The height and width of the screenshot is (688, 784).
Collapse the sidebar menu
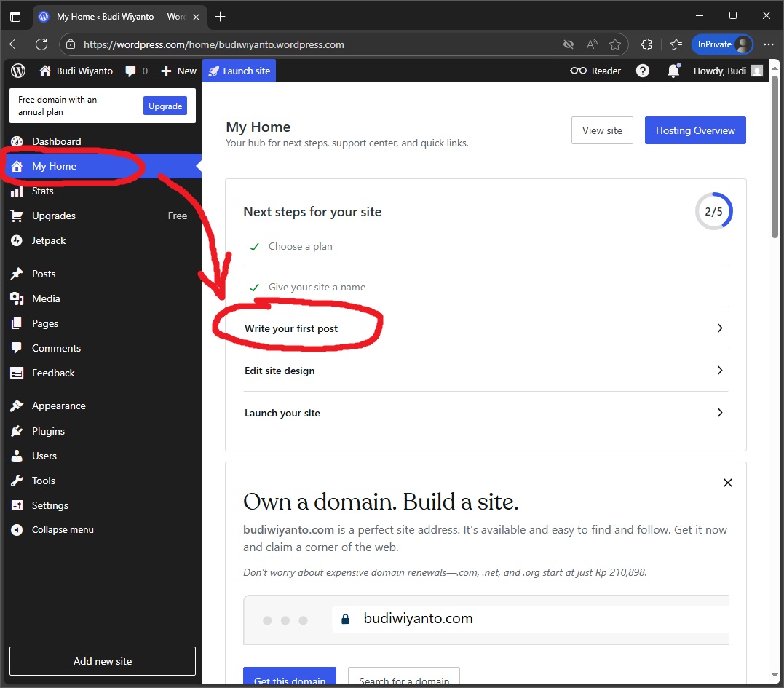[x=52, y=529]
